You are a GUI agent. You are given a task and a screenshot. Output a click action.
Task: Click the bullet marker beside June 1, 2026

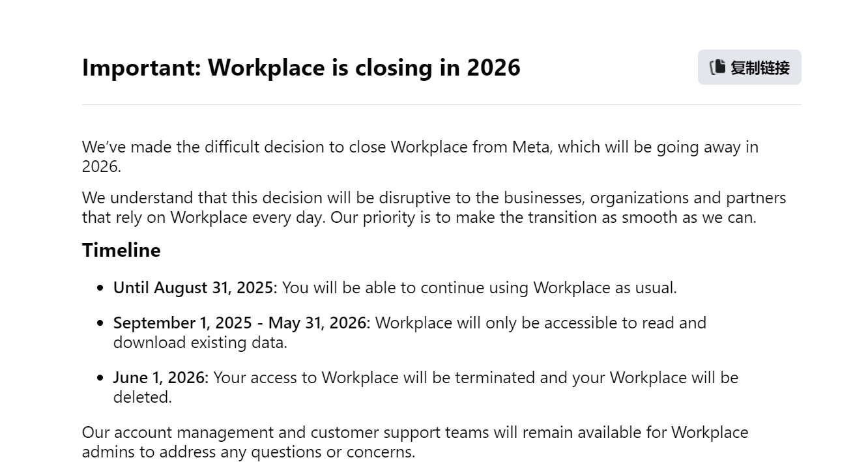[x=99, y=377]
